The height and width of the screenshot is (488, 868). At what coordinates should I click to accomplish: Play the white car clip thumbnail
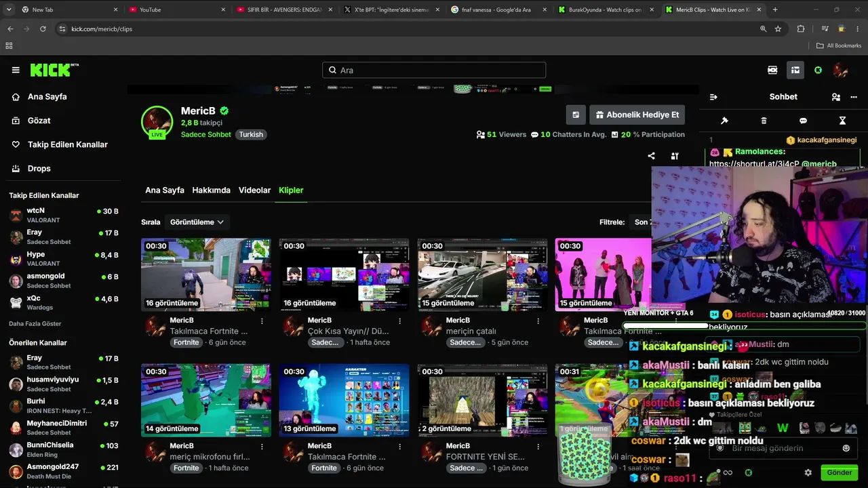pyautogui.click(x=482, y=274)
